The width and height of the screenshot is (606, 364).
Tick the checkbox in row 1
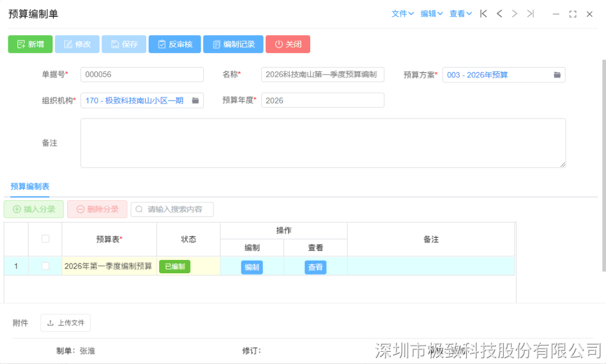pos(45,266)
